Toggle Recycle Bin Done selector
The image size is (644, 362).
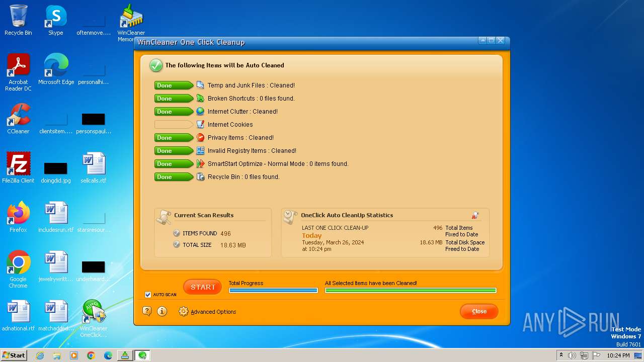tap(174, 177)
